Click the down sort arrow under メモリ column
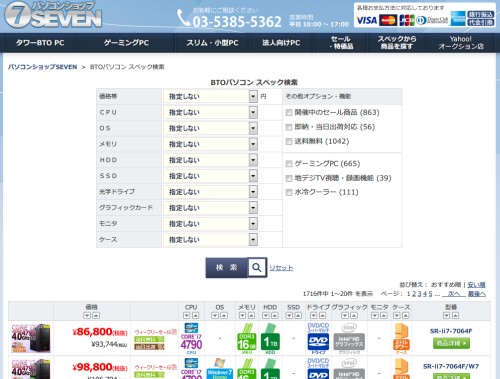The height and width of the screenshot is (379, 500). (243, 315)
